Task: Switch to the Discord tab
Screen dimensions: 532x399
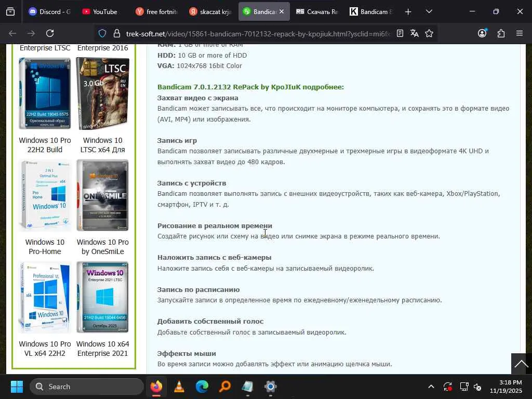Action: click(x=49, y=11)
